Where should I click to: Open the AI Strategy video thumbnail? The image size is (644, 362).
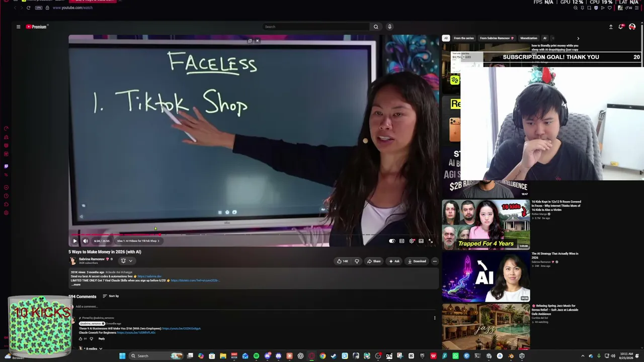click(x=486, y=277)
